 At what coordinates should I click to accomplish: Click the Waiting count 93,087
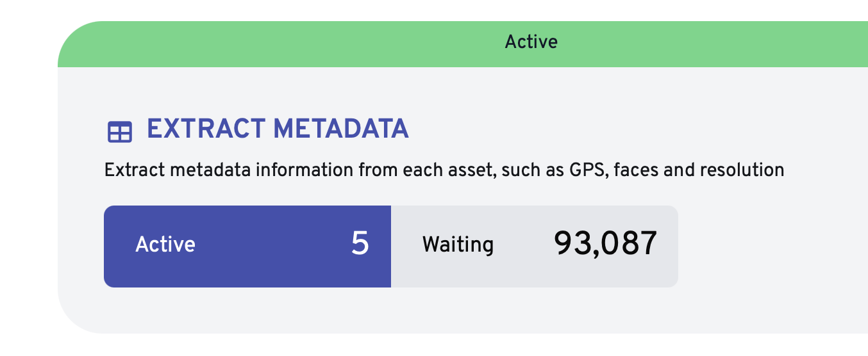pyautogui.click(x=606, y=245)
